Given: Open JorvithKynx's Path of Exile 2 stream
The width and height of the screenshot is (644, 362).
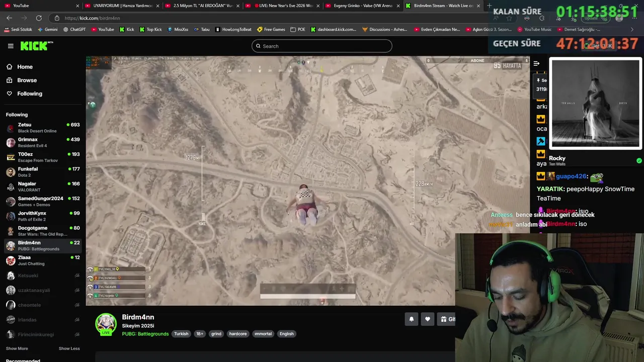Looking at the screenshot, I should click(43, 216).
